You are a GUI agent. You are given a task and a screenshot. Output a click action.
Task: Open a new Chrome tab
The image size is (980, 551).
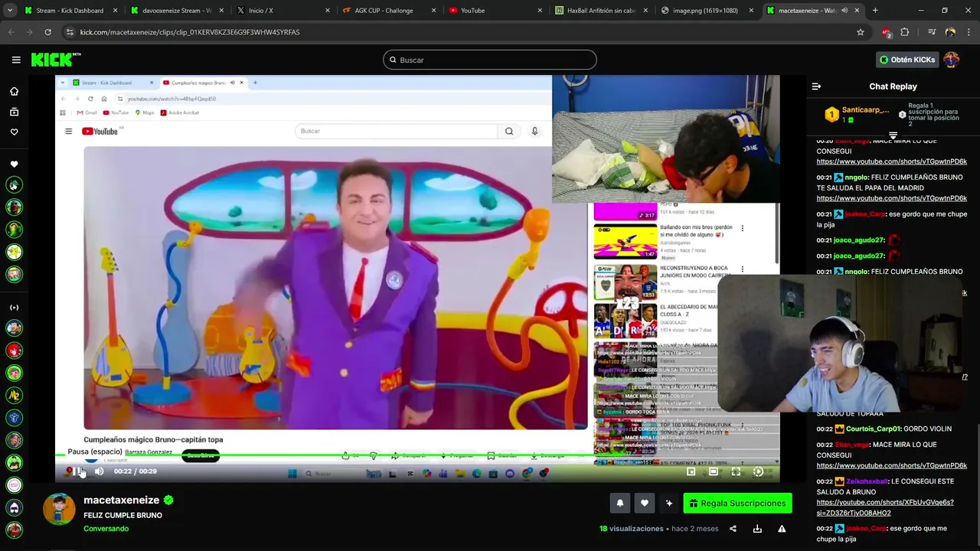pyautogui.click(x=875, y=11)
